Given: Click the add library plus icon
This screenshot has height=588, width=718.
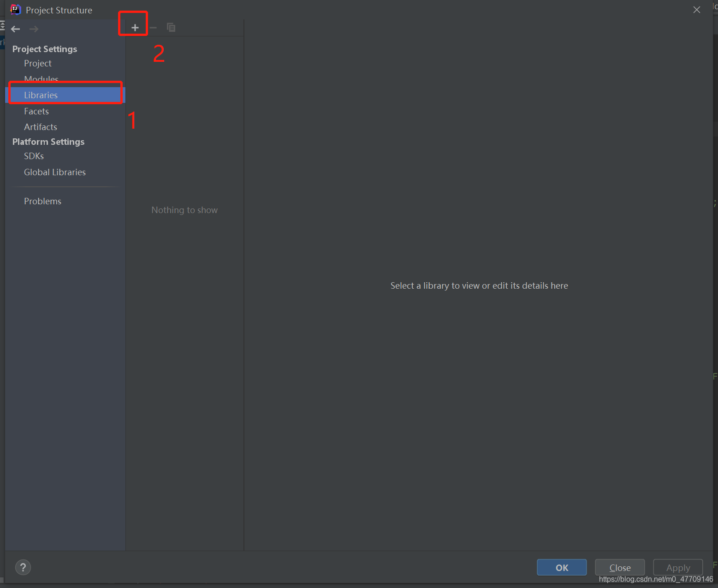Looking at the screenshot, I should [x=135, y=28].
